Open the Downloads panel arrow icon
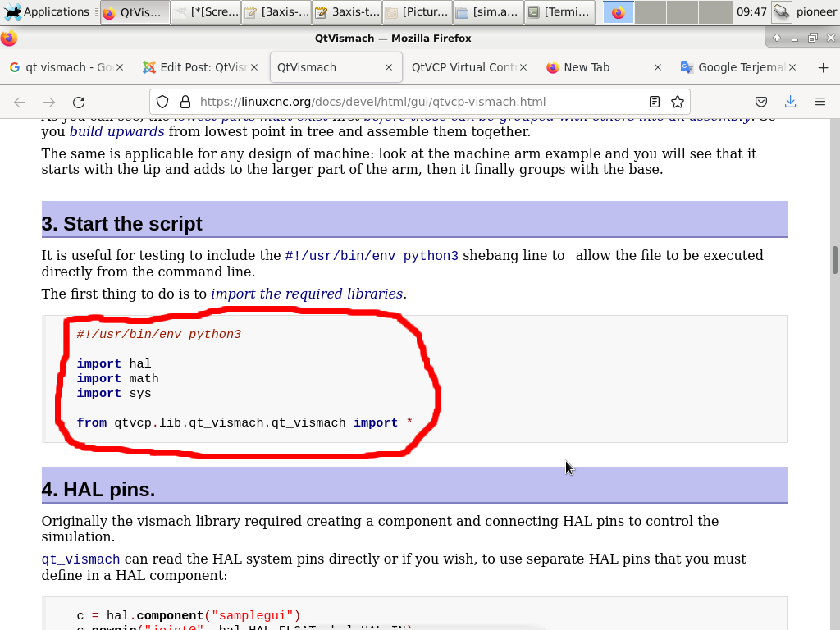 (790, 102)
